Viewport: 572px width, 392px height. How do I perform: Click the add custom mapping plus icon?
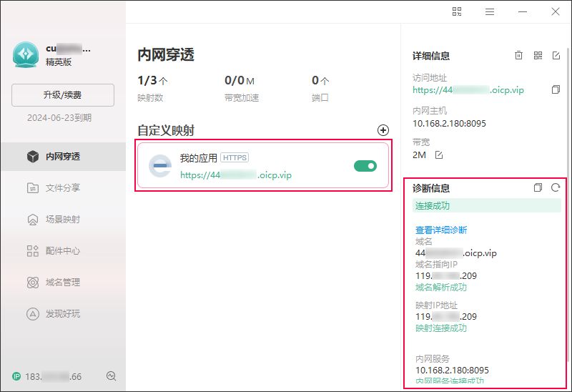tap(383, 130)
